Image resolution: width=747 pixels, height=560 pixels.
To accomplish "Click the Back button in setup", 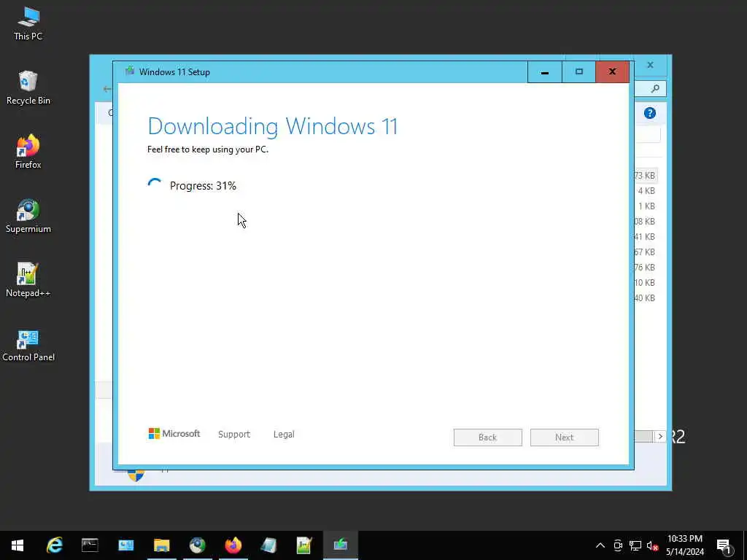I will [x=488, y=437].
